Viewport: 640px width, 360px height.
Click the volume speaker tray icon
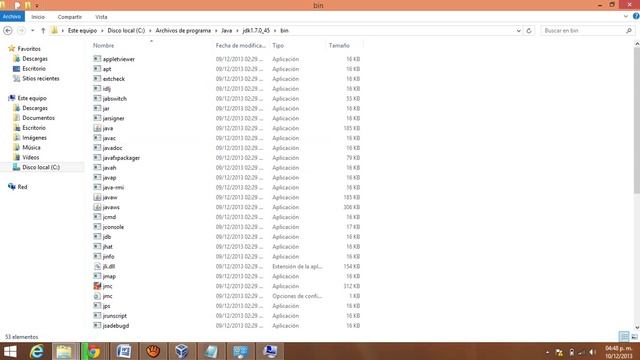tap(592, 352)
